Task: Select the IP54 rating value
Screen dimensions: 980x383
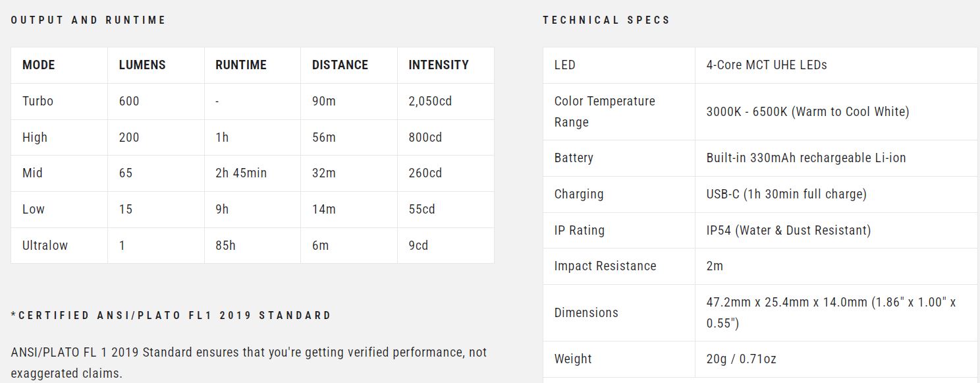Action: tap(788, 231)
